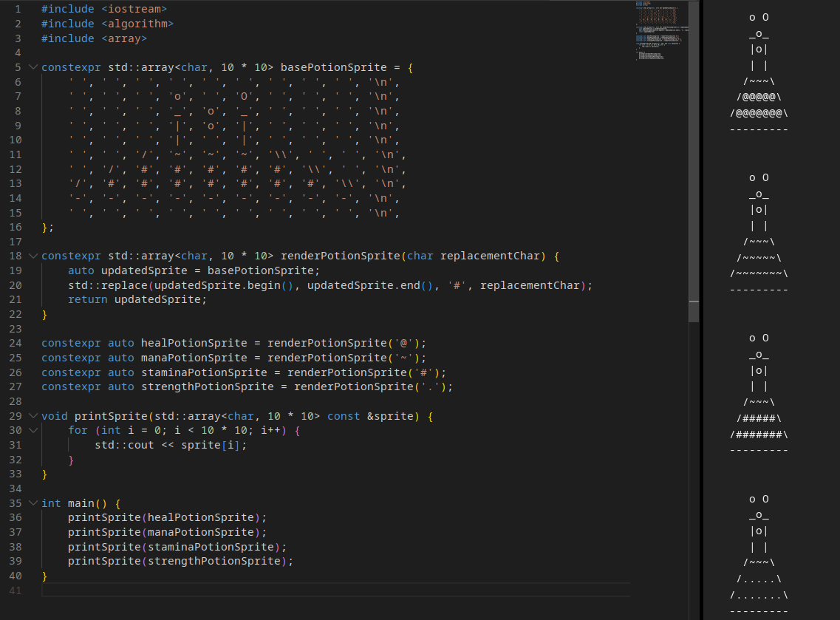The width and height of the screenshot is (840, 620).
Task: Click the #include <algorithm> line
Action: [x=107, y=24]
